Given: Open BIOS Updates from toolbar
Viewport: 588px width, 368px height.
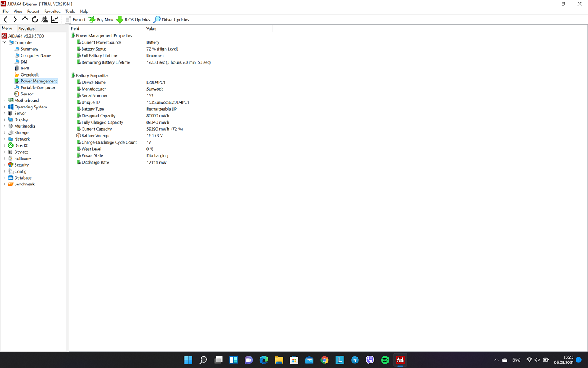Looking at the screenshot, I should tap(133, 19).
